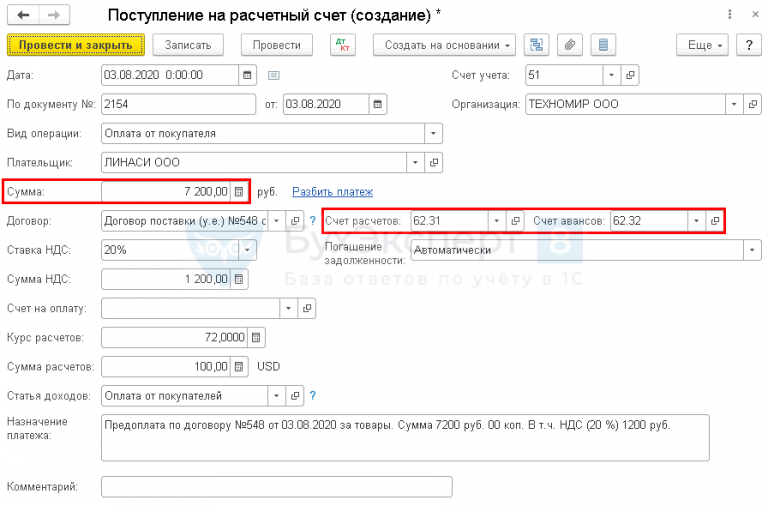This screenshot has width=768, height=506.
Task: Open Договор record icon
Action: [295, 221]
